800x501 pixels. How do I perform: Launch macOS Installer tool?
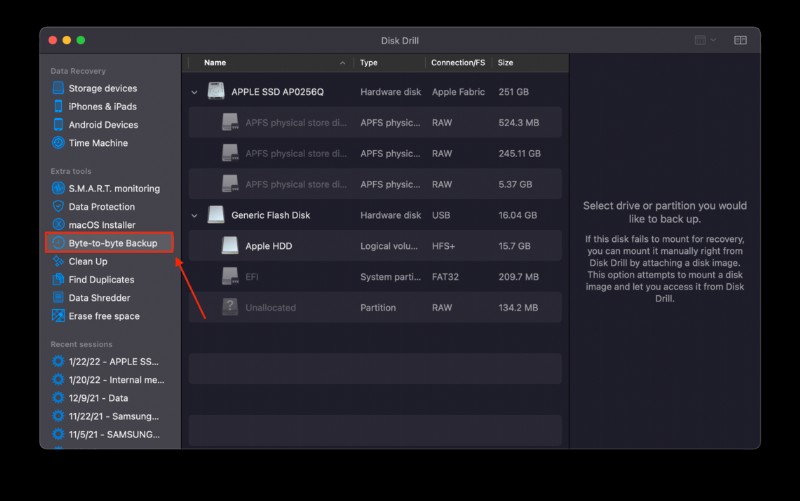point(94,225)
